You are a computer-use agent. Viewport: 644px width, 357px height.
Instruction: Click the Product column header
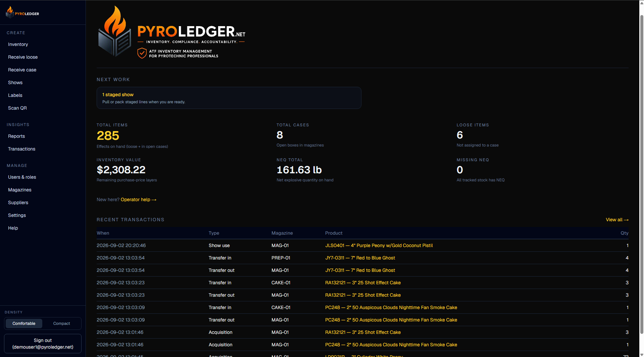click(334, 233)
